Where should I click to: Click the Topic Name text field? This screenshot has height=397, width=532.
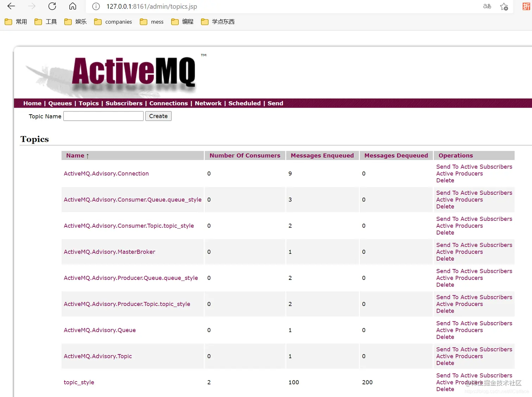pyautogui.click(x=103, y=116)
